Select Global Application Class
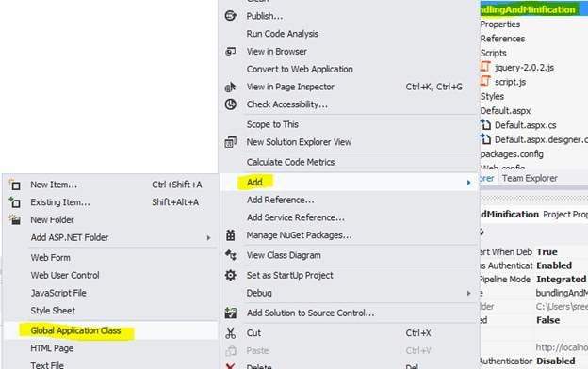Screen dimensions: 588x369 [75, 330]
